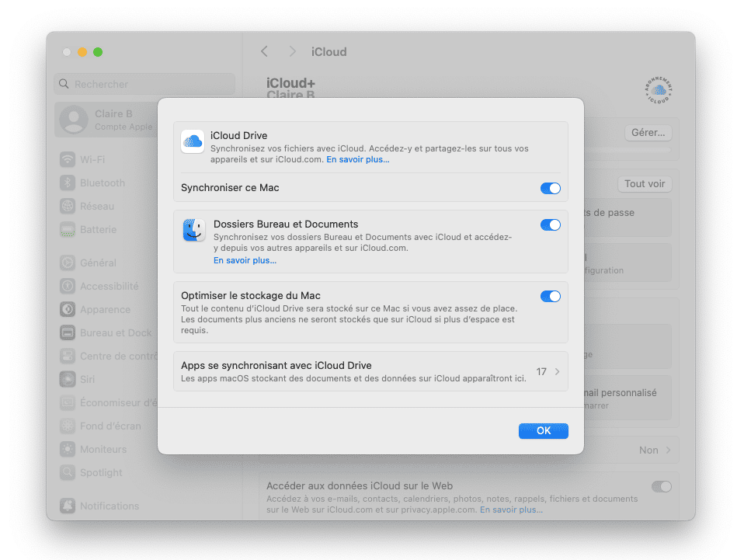
Task: Go back with the left arrow
Action: pos(264,51)
